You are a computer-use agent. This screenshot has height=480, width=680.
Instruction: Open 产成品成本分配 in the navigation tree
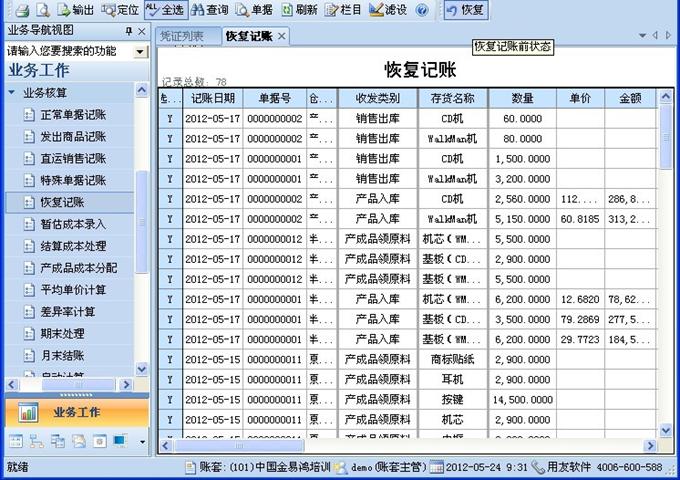point(79,268)
